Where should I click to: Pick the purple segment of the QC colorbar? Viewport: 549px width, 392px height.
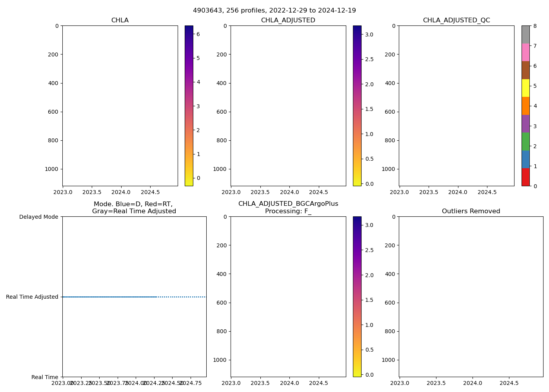(x=525, y=124)
